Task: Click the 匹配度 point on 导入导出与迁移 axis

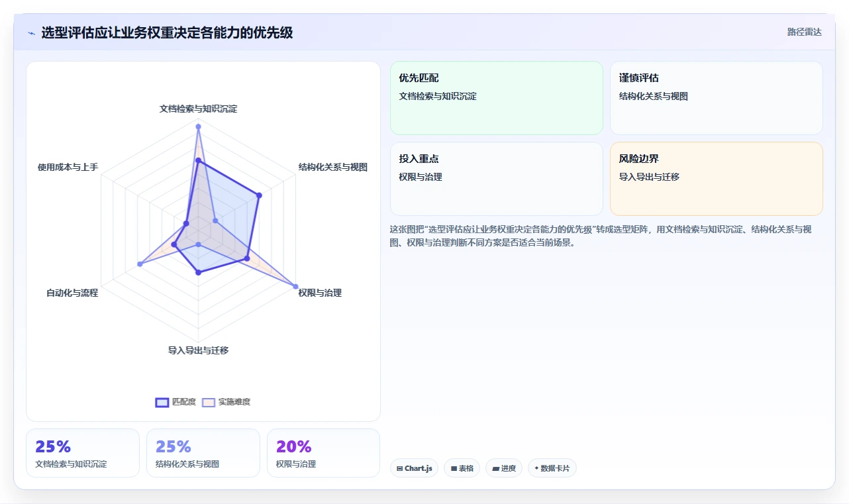Action: point(198,272)
